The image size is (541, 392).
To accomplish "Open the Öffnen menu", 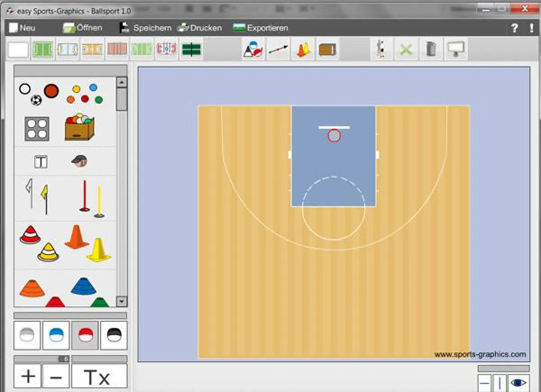I will point(83,27).
